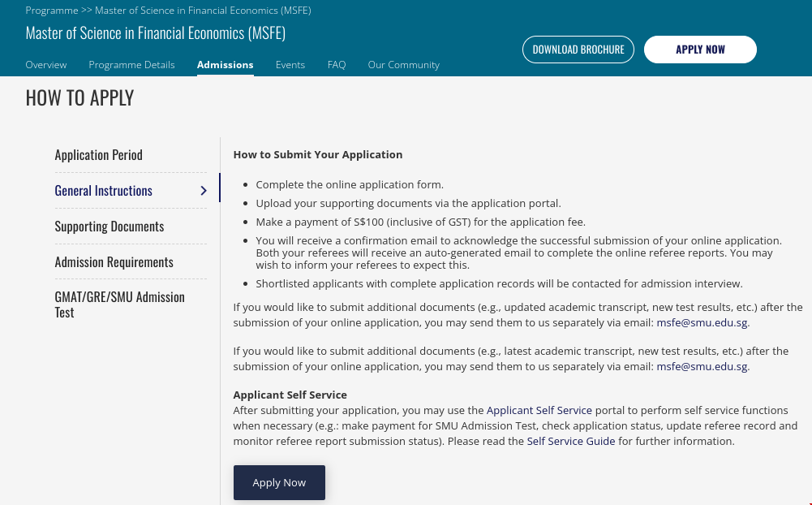The width and height of the screenshot is (812, 505).
Task: Select GMAT/GRE/SMU Admission Test section
Action: point(119,304)
